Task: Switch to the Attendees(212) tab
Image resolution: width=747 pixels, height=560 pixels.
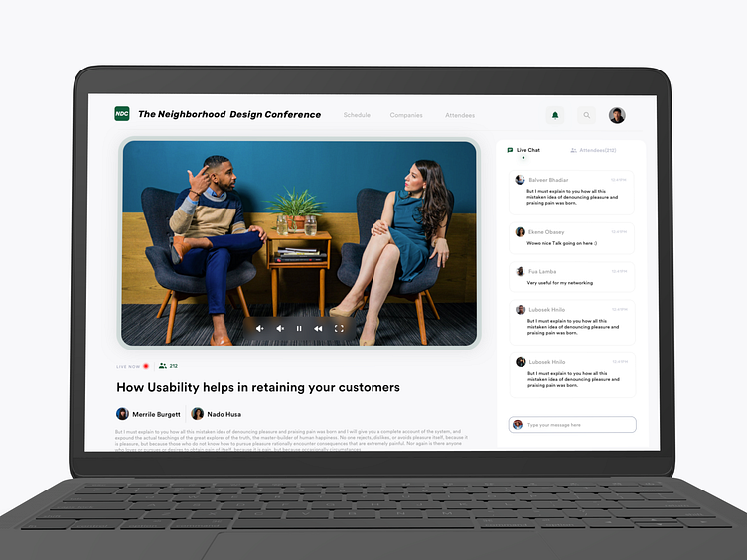Action: (593, 150)
